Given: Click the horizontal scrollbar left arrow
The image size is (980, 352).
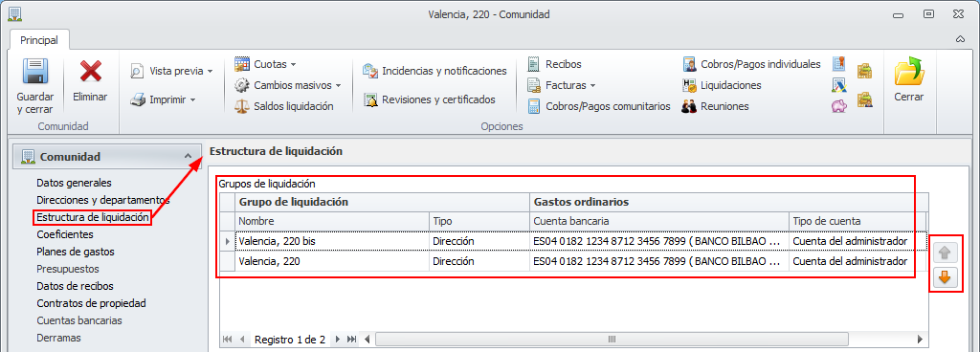Looking at the screenshot, I should point(367,340).
